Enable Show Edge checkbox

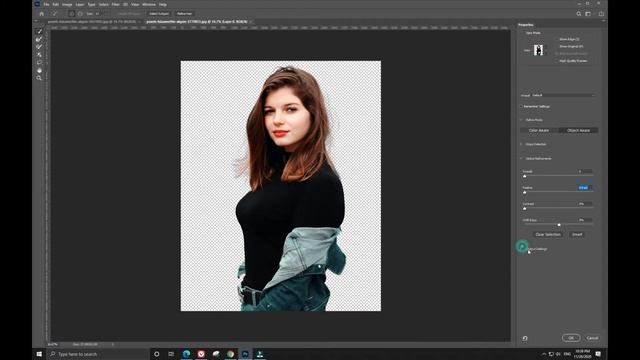(x=557, y=39)
